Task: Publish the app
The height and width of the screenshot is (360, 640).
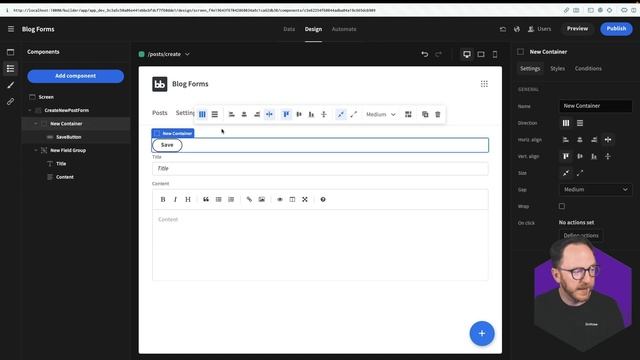Action: coord(616,29)
